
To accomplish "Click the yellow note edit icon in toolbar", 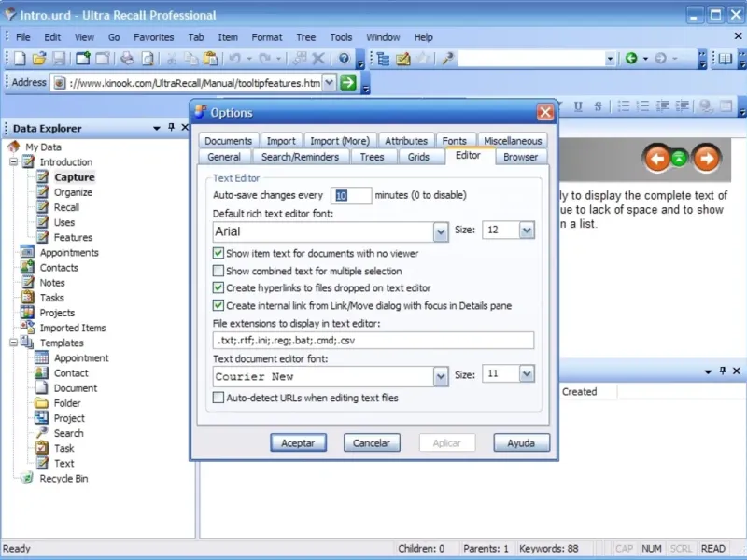I will [x=402, y=59].
